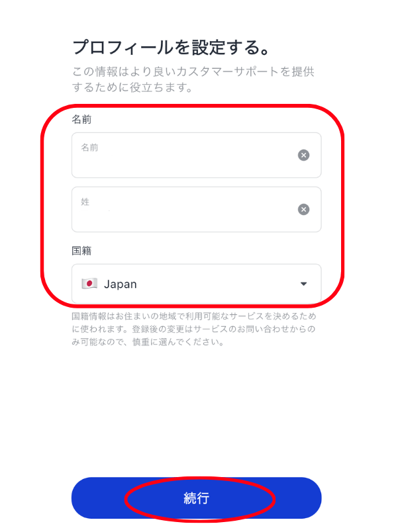Click the 名前 section label
The height and width of the screenshot is (532, 400).
pyautogui.click(x=81, y=119)
